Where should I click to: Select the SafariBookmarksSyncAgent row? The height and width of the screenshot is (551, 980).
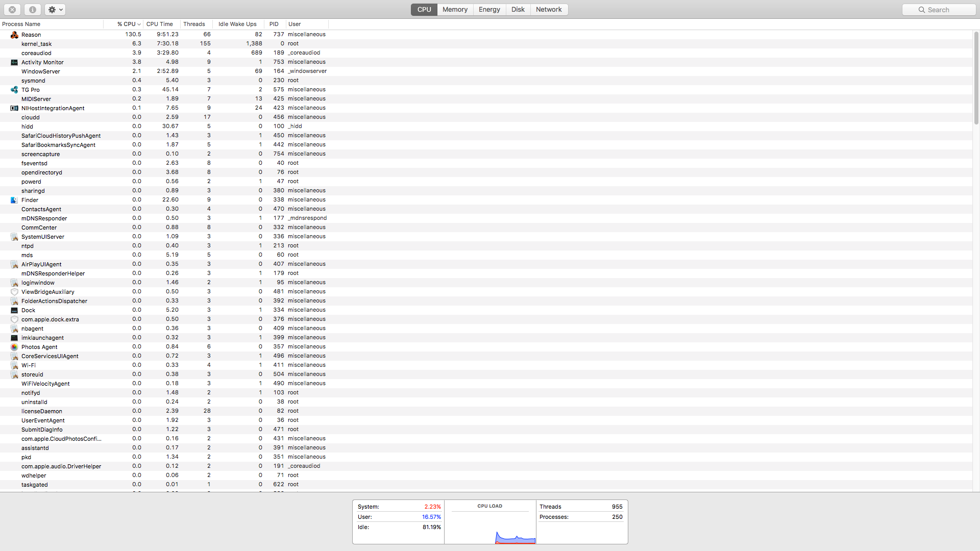click(x=486, y=145)
